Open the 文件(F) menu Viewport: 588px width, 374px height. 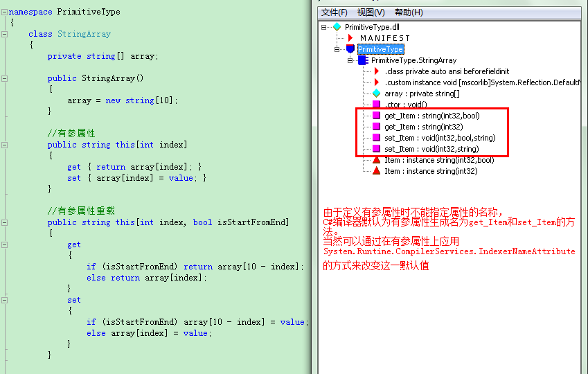(334, 12)
